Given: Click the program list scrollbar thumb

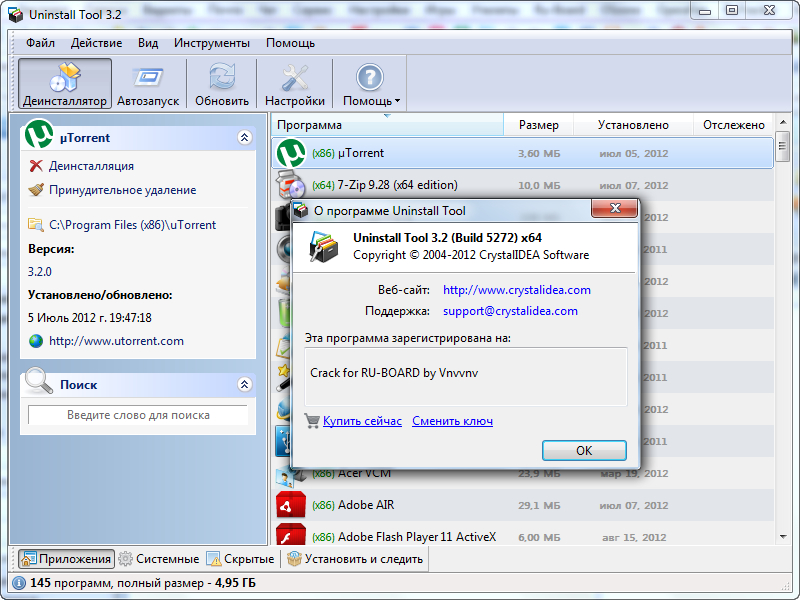Looking at the screenshot, I should (x=782, y=146).
